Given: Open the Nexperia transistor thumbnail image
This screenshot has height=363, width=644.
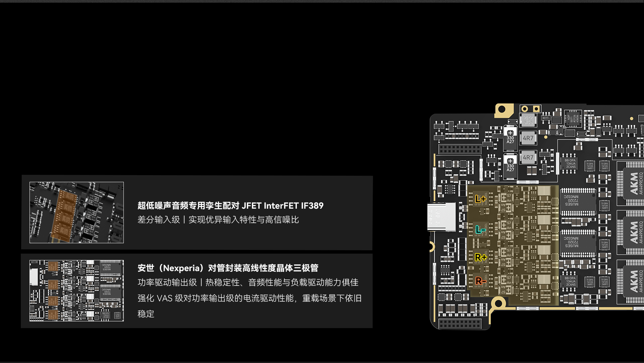Looking at the screenshot, I should [76, 291].
